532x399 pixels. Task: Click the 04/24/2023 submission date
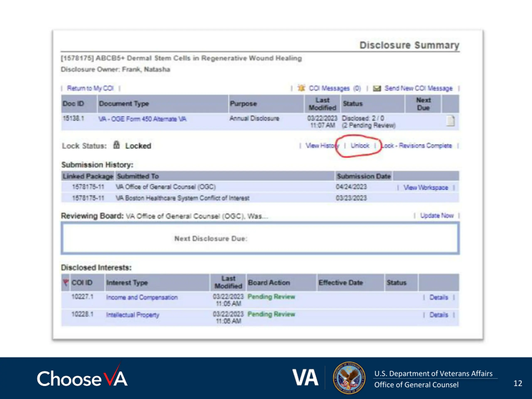[x=351, y=187]
